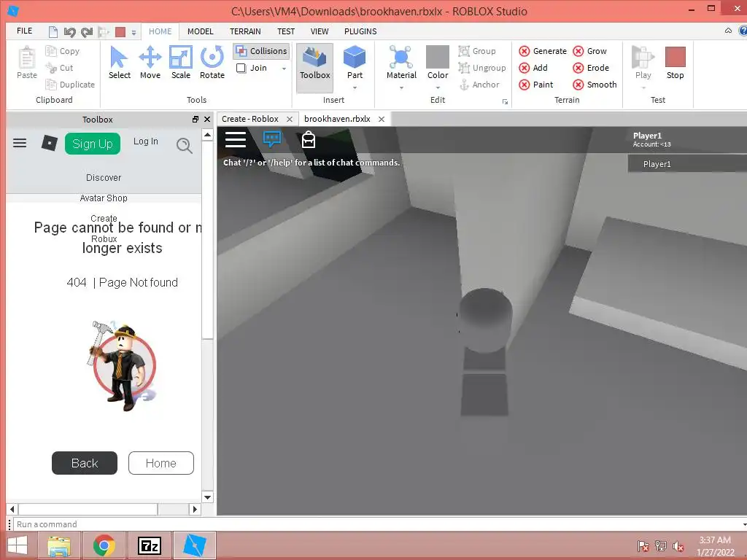Click the Color swatch in Edit group
This screenshot has height=560, width=747.
438,57
